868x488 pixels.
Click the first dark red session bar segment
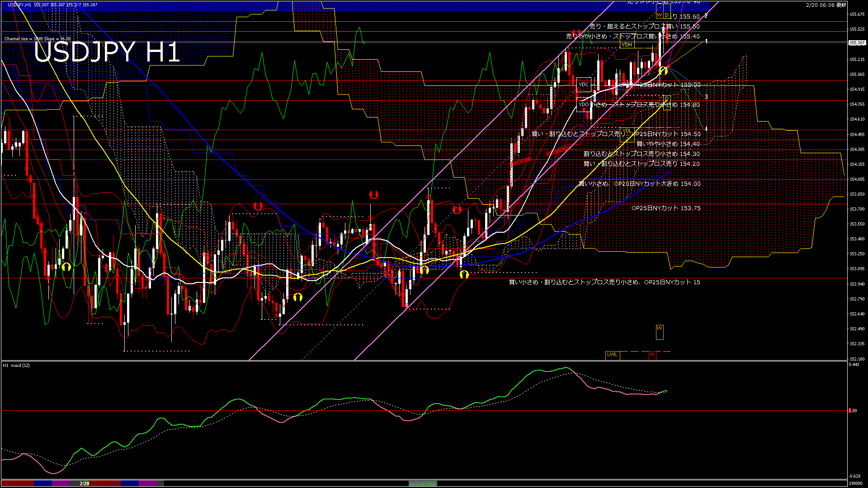[x=17, y=483]
